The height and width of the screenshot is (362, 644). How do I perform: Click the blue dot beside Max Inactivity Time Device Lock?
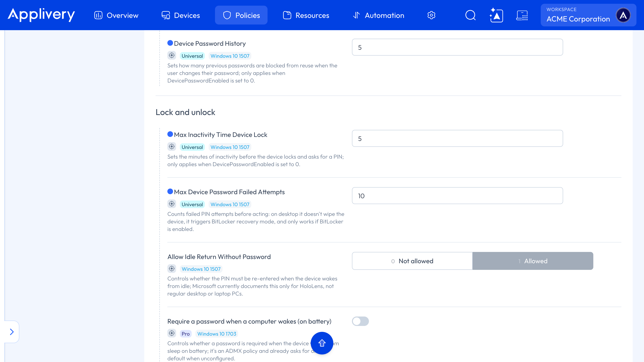[170, 134]
